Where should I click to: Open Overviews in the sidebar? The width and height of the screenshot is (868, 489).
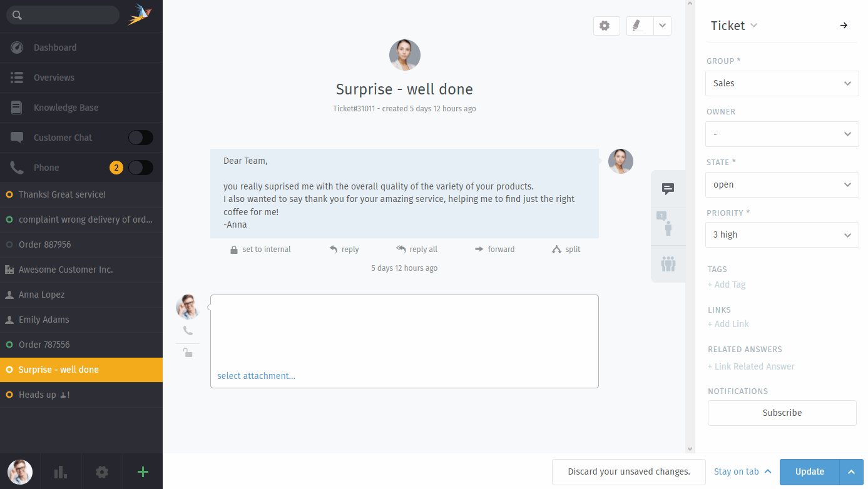54,78
